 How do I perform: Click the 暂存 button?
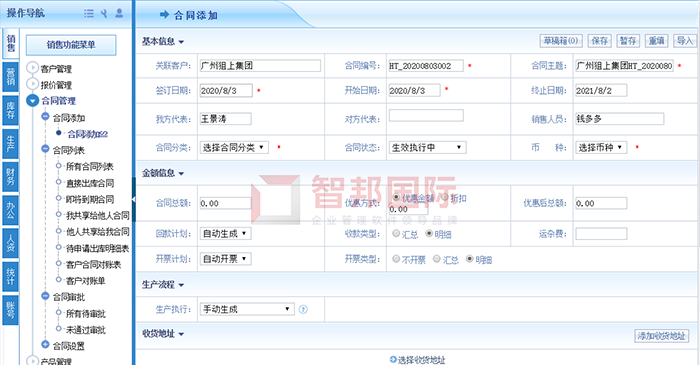tap(628, 41)
